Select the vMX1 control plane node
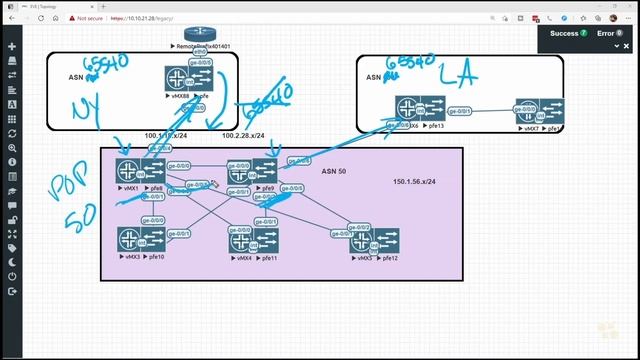The width and height of the screenshot is (640, 360). click(x=128, y=171)
